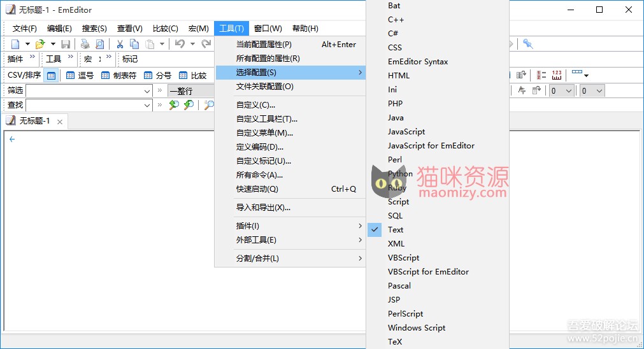
Task: Click the advanced Find magnifier icon by the menu edge
Action: pos(209,104)
